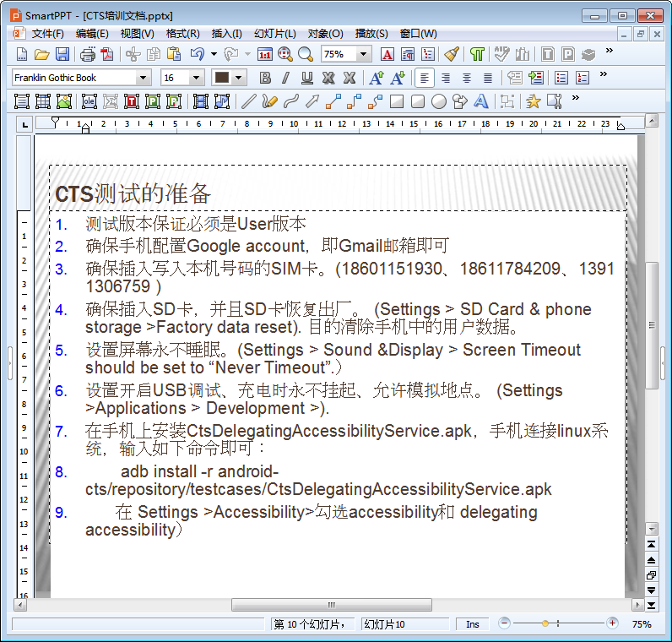Viewport: 672px width, 642px height.
Task: Click the horizontal scrollbar thumb
Action: (x=331, y=605)
